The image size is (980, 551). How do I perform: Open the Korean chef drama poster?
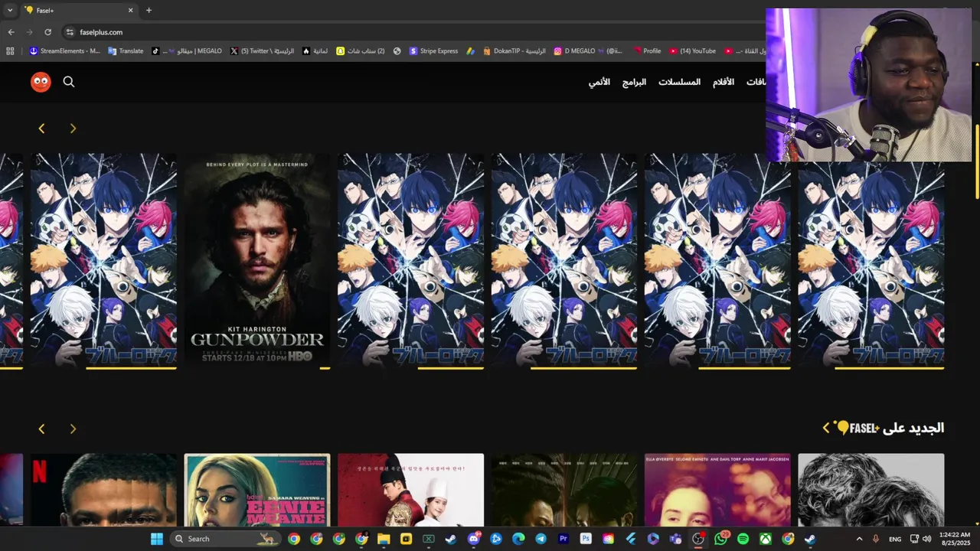point(410,490)
